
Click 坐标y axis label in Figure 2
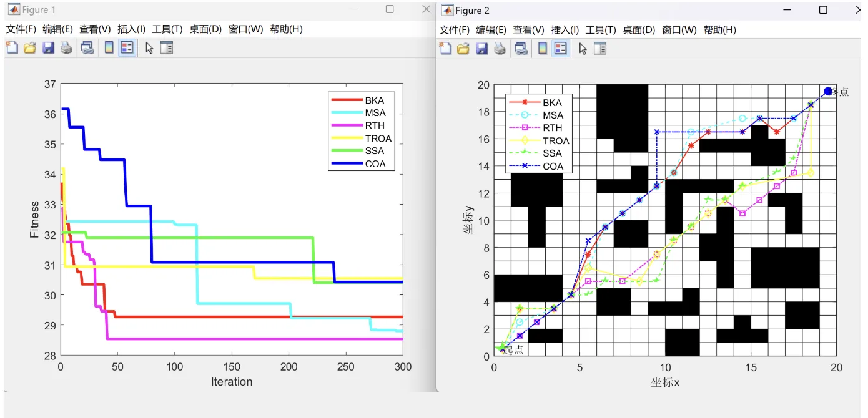(x=468, y=220)
